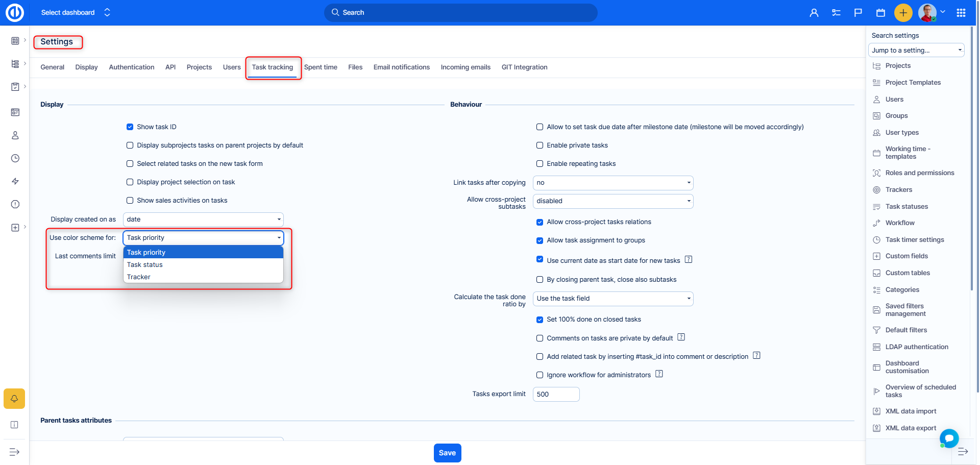This screenshot has height=465, width=980.
Task: Uncheck the Show task ID checkbox
Action: pos(130,127)
